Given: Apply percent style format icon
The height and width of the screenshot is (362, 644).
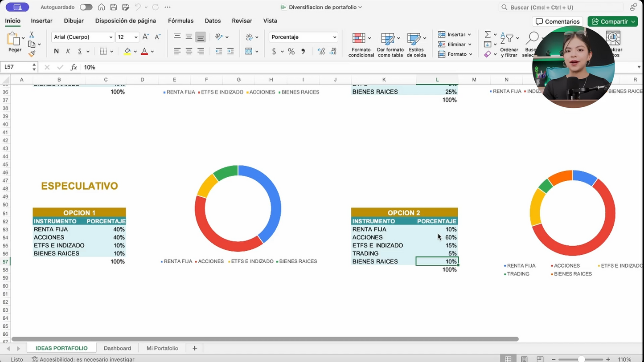Looking at the screenshot, I should [291, 52].
